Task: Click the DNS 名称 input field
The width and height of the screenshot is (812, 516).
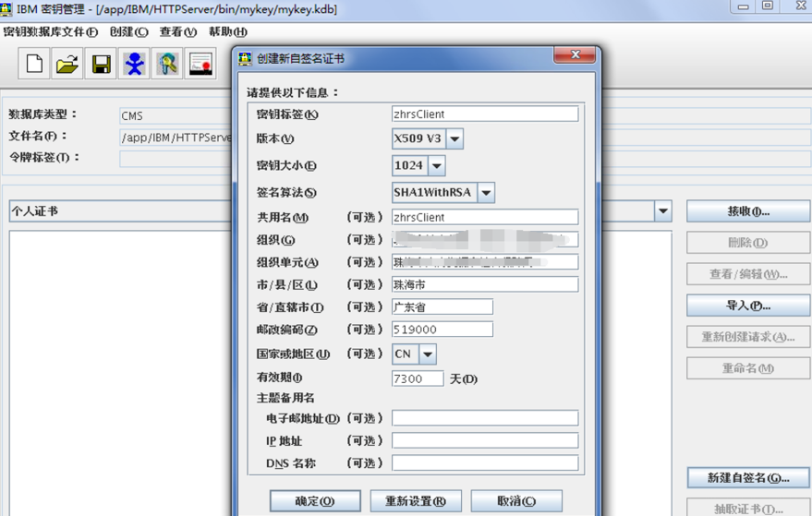Action: tap(485, 462)
